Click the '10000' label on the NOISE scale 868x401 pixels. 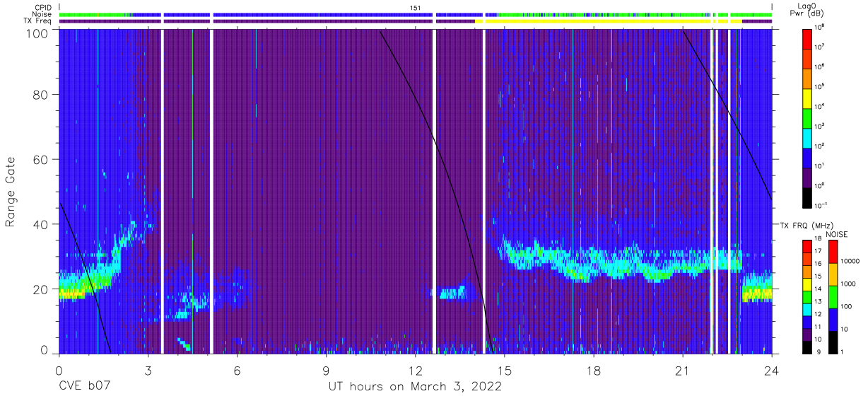(850, 262)
